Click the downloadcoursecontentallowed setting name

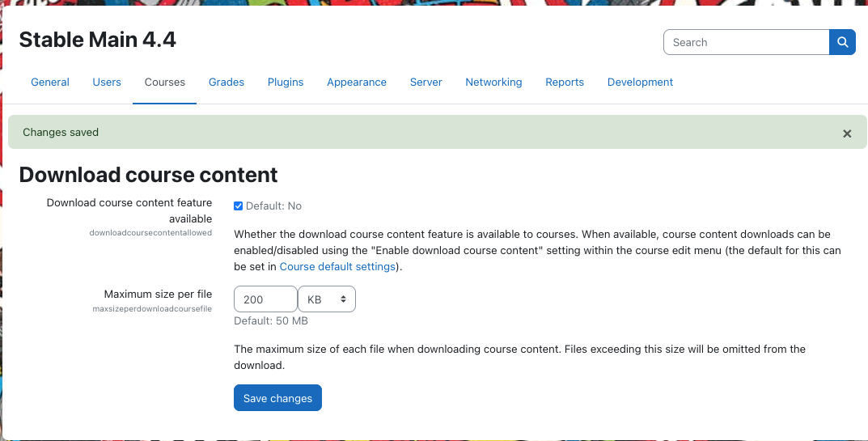point(150,233)
